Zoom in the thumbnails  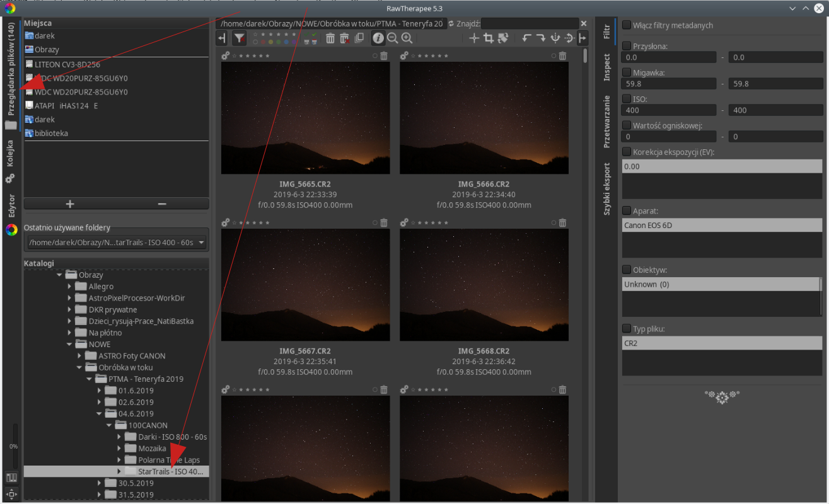[x=407, y=38]
